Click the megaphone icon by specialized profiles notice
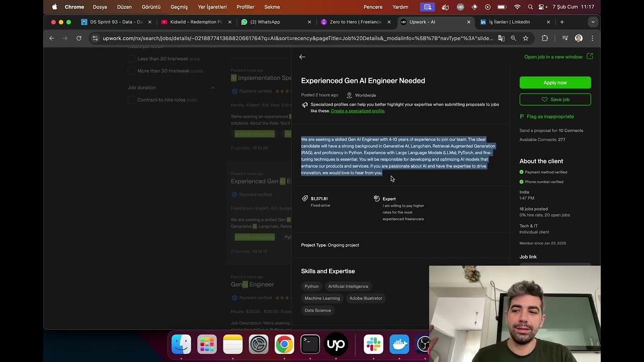 304,105
